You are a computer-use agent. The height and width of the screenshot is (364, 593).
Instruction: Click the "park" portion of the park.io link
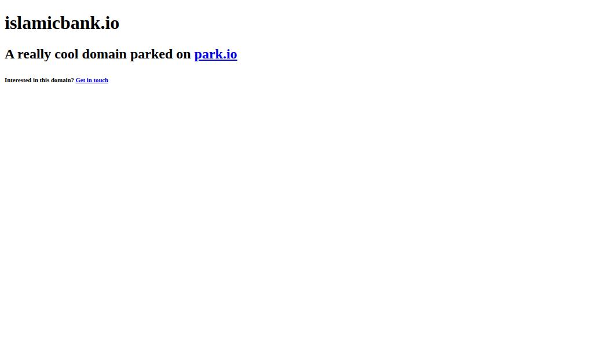pos(208,55)
